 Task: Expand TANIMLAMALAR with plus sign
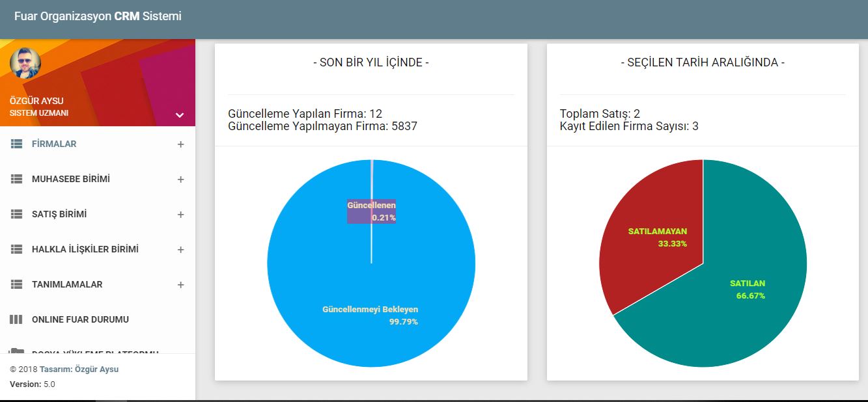click(181, 285)
